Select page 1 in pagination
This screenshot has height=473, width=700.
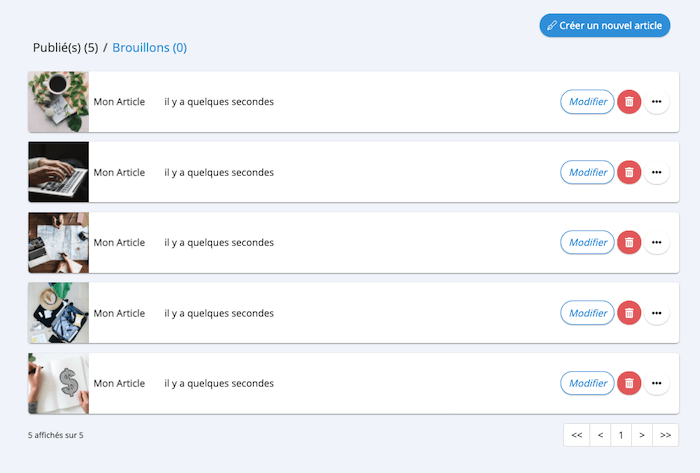pos(621,435)
